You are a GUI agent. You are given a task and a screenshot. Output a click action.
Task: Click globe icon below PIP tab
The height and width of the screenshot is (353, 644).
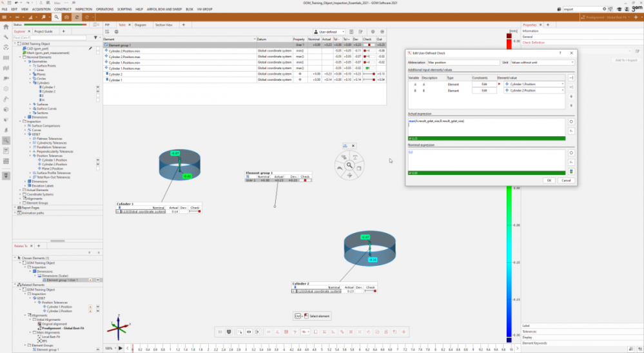pos(116,32)
